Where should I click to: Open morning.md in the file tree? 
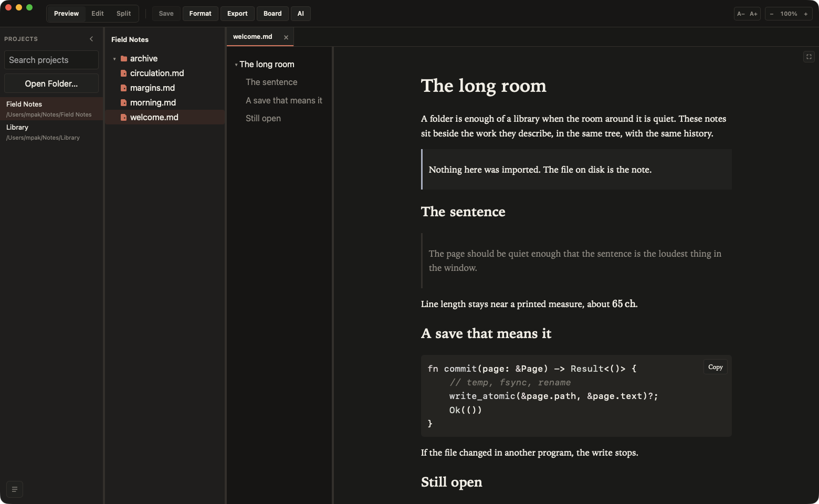click(x=165, y=103)
